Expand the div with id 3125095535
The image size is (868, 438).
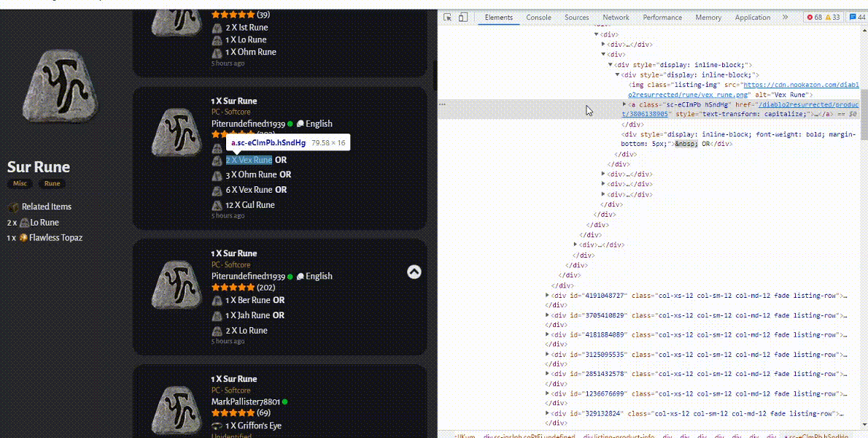(x=548, y=354)
